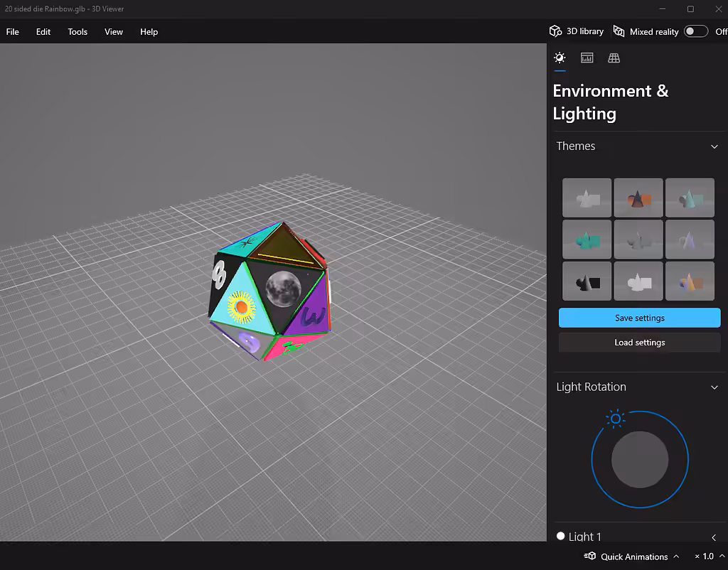Screen dimensions: 728x570
Task: Open the Environment & Lighting tab icon
Action: pyautogui.click(x=560, y=58)
